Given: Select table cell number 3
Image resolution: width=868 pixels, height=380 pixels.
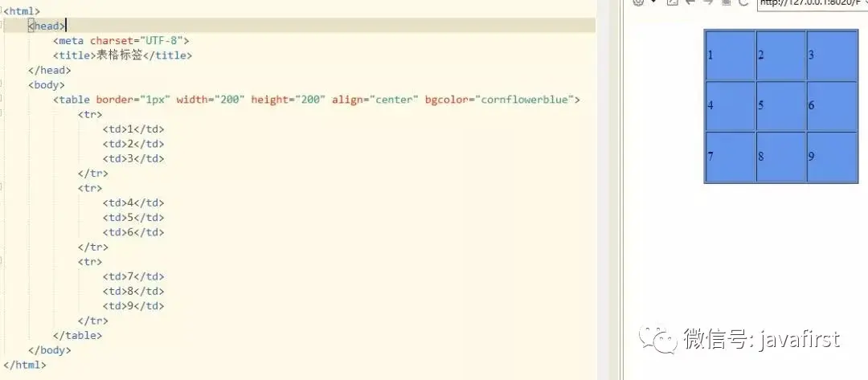Looking at the screenshot, I should 832,55.
